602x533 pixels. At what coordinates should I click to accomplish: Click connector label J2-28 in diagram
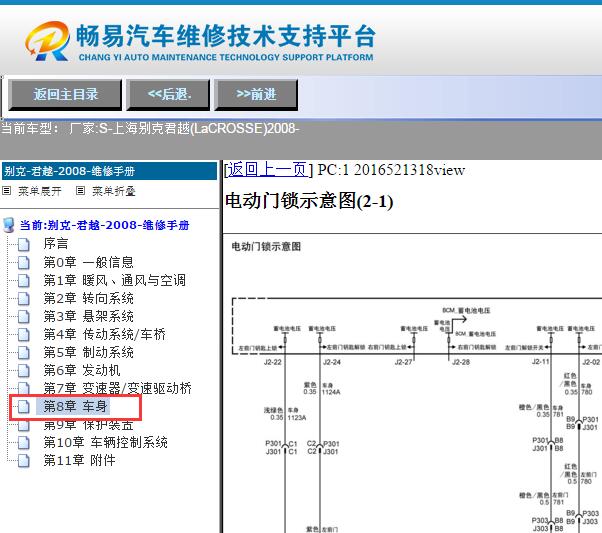[x=461, y=362]
